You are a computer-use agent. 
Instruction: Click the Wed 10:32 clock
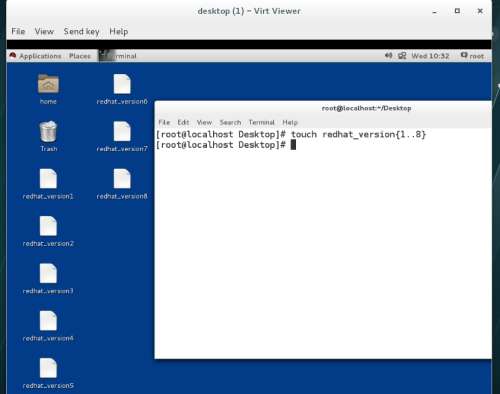coord(430,56)
